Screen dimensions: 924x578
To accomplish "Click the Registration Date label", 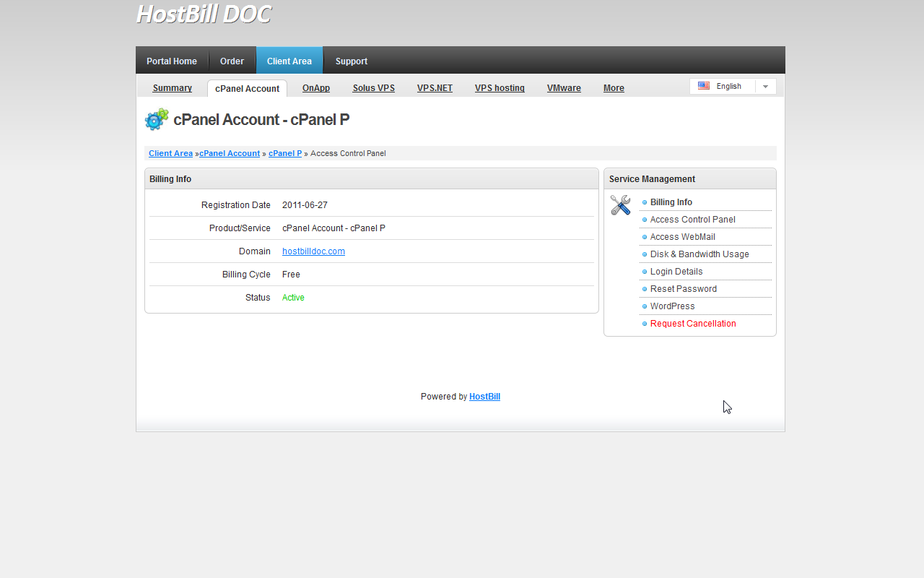I will point(236,205).
